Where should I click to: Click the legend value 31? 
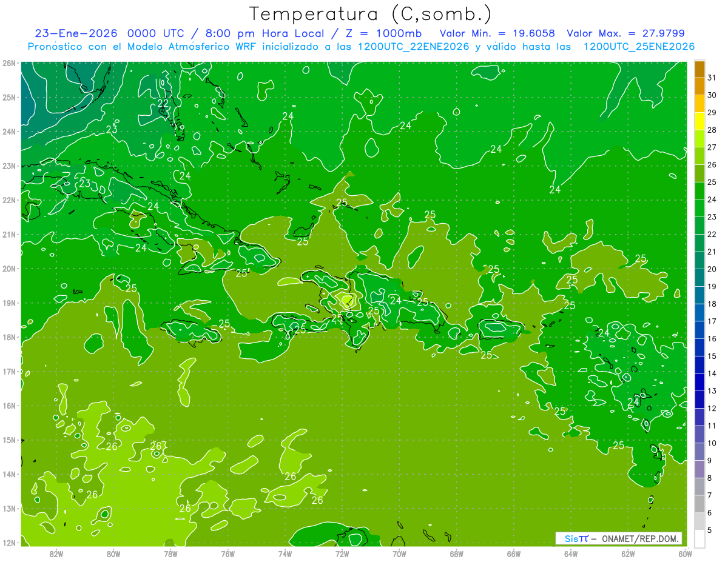712,78
